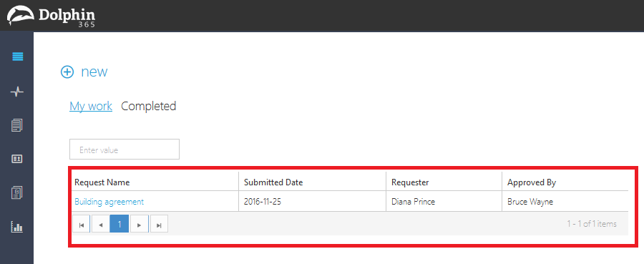Viewport: 644px width, 264px height.
Task: Click the "new" text link
Action: point(94,72)
